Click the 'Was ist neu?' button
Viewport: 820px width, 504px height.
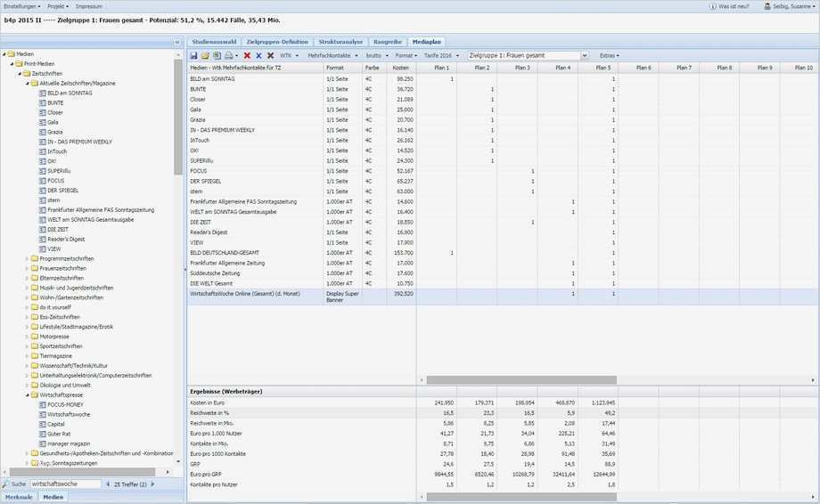[733, 6]
